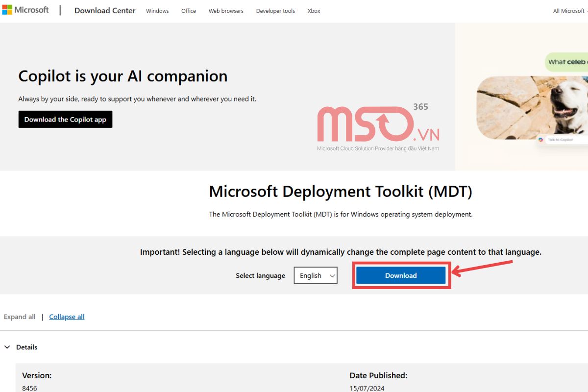Click the Date Published value 15/07/2024
The width and height of the screenshot is (588, 392).
(367, 388)
